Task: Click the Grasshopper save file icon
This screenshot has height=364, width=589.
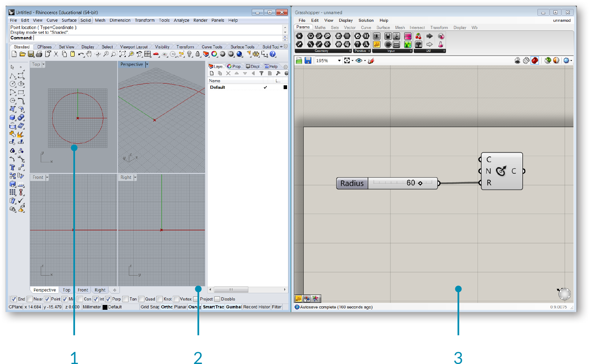Action: tap(308, 61)
